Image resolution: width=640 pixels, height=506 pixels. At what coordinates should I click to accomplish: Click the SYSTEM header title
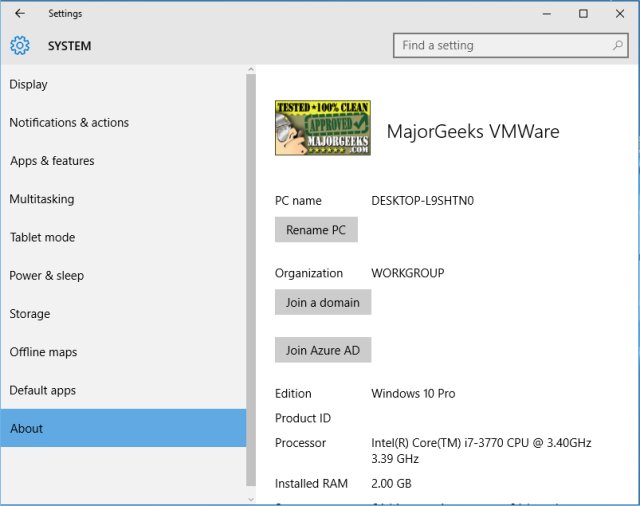(69, 46)
